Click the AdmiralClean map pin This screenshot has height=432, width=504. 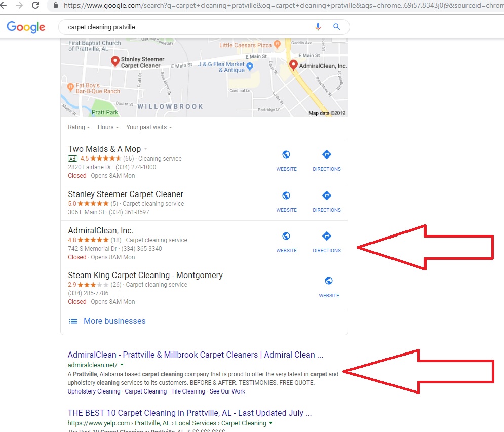(293, 65)
